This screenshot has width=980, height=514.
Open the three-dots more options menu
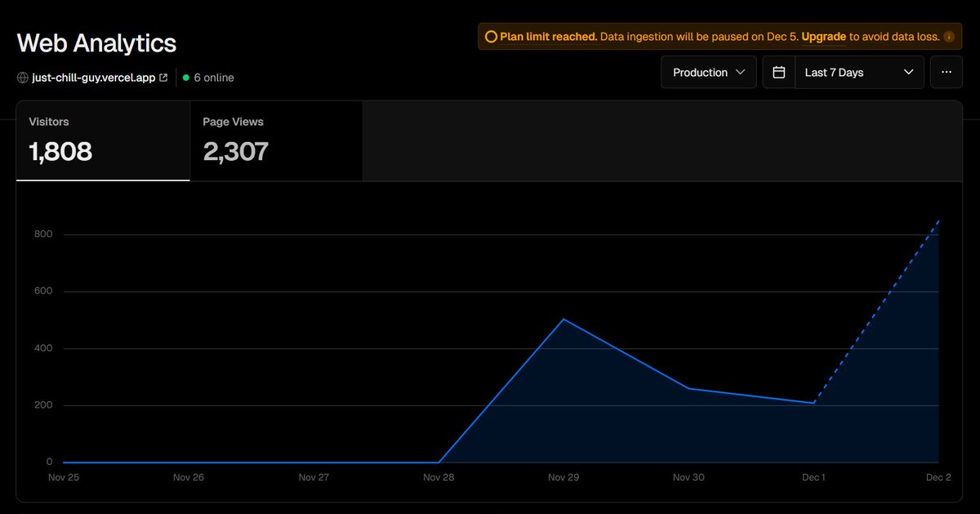pos(947,72)
